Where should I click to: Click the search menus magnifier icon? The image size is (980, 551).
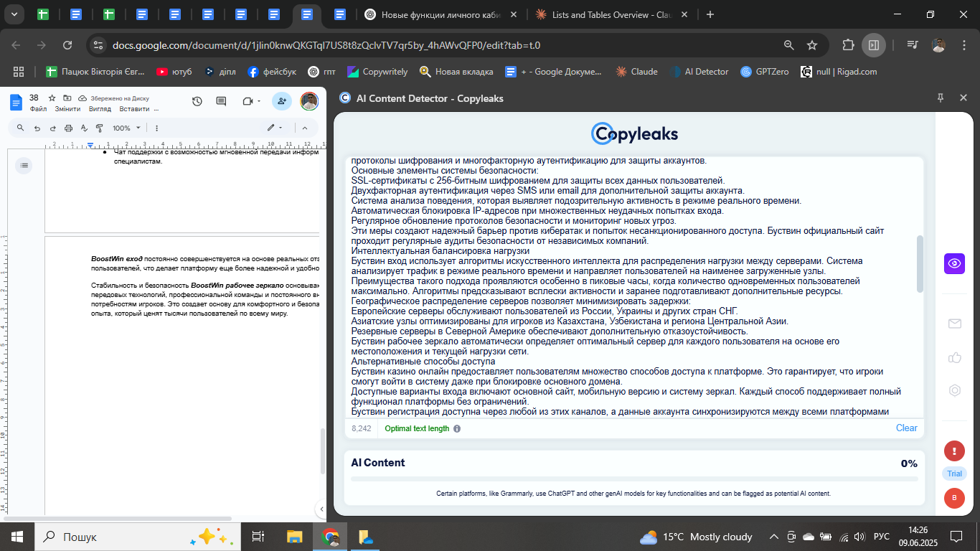[20, 128]
